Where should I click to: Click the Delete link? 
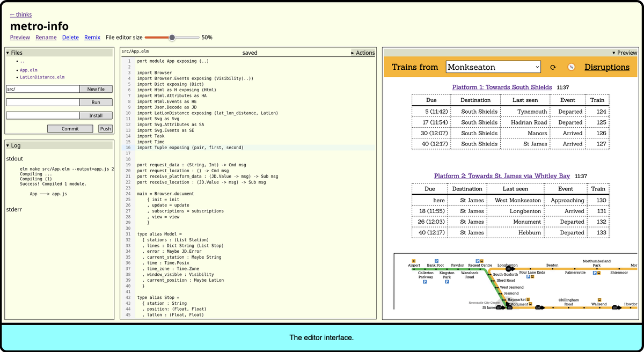coord(70,38)
